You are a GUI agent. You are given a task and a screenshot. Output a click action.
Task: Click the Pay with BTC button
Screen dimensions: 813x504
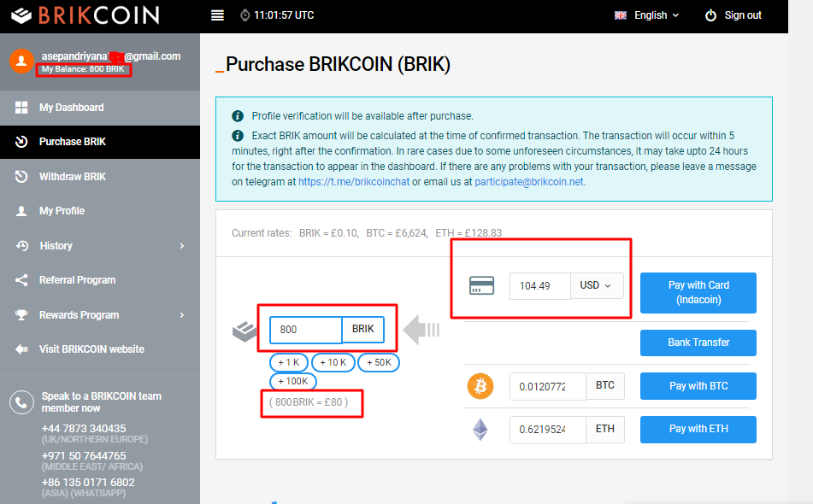click(x=698, y=386)
